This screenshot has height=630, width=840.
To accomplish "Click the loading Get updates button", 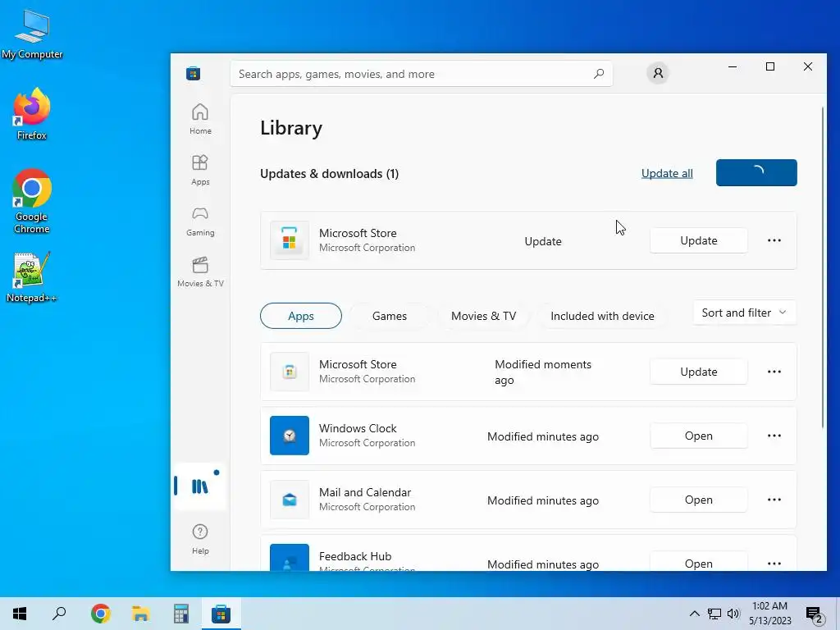I will point(756,172).
